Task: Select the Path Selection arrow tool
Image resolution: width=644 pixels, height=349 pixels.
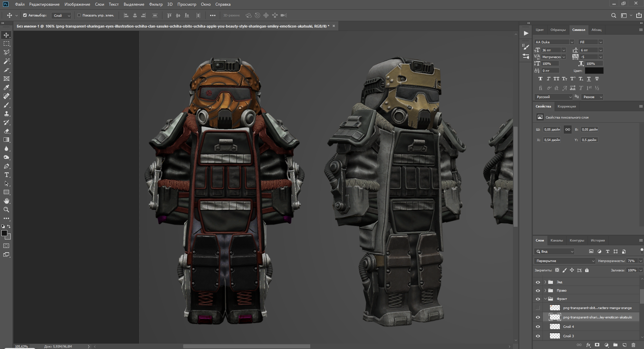Action: point(6,183)
